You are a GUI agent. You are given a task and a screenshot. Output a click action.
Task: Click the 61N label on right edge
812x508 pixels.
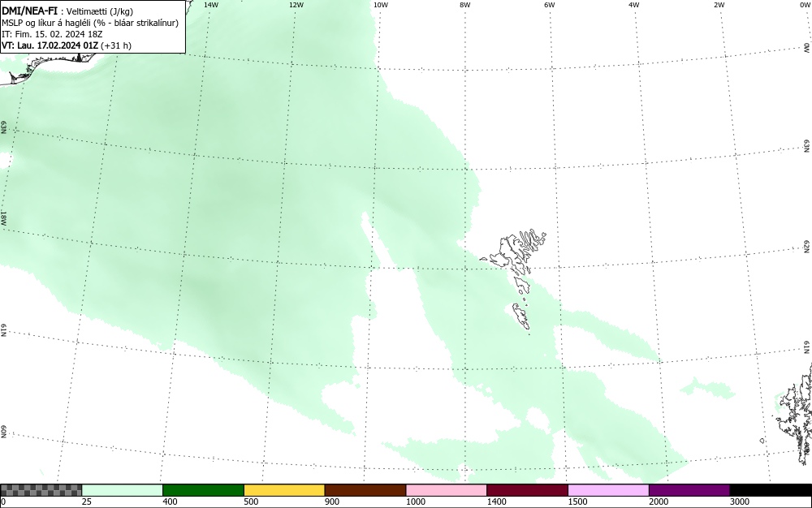point(807,347)
